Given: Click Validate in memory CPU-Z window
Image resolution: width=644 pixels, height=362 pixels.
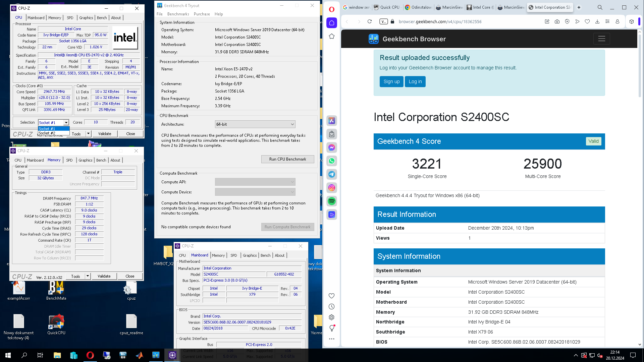Looking at the screenshot, I should click(104, 276).
